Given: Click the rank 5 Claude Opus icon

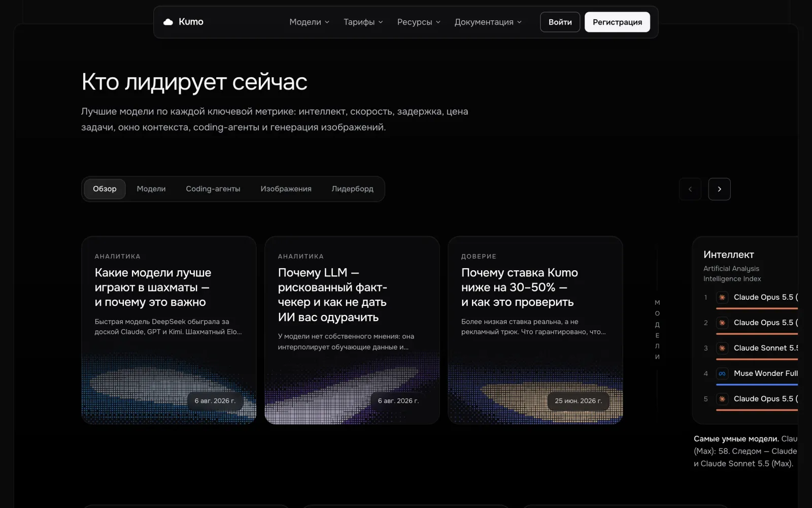Looking at the screenshot, I should (x=722, y=399).
